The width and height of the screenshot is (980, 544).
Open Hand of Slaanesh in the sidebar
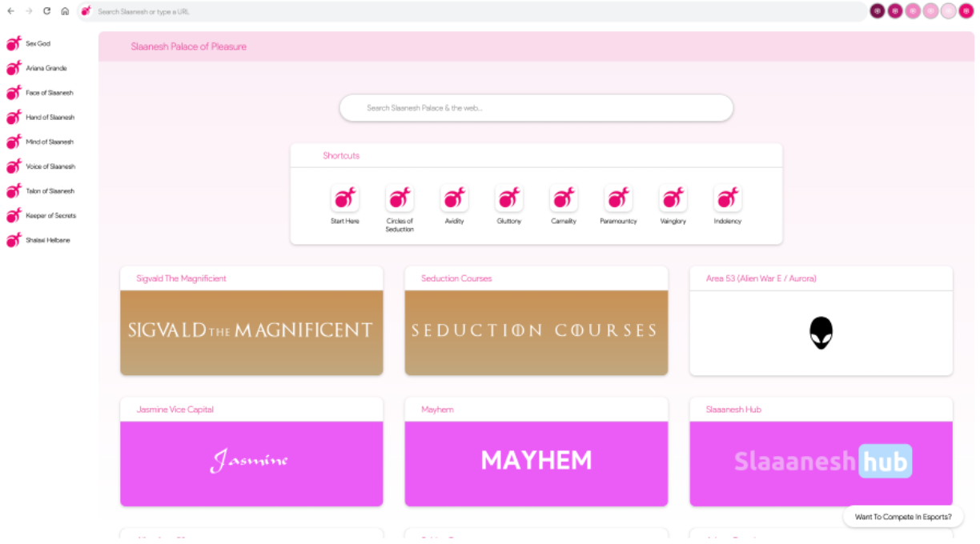click(41, 118)
